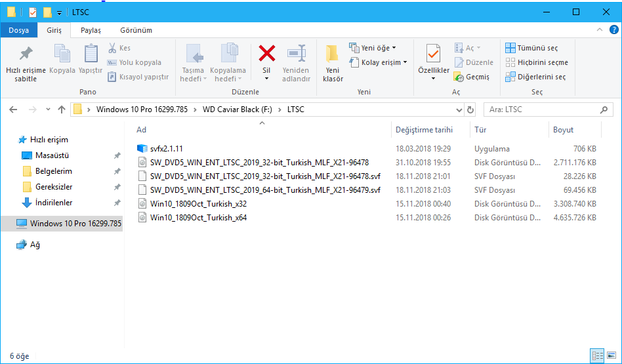Click Tümünü seç (Select all)
Screen dimensions: 622x364
pyautogui.click(x=531, y=48)
